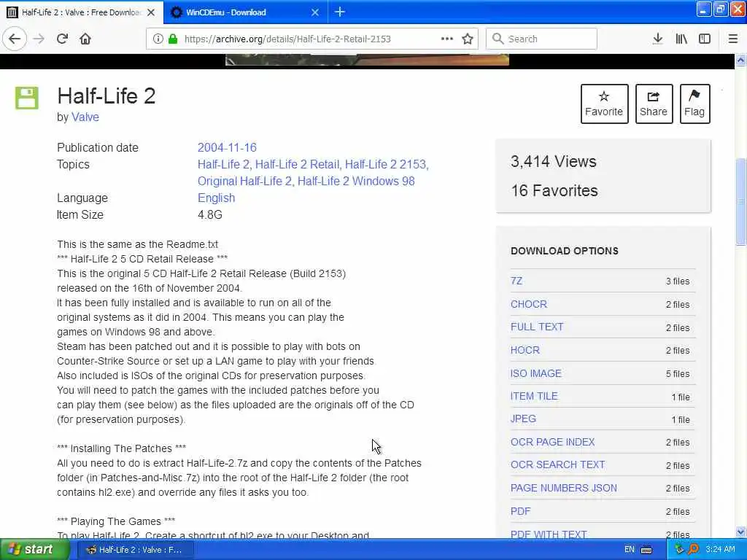The height and width of the screenshot is (560, 747).
Task: Toggle the sidebar view icon
Action: tap(705, 39)
